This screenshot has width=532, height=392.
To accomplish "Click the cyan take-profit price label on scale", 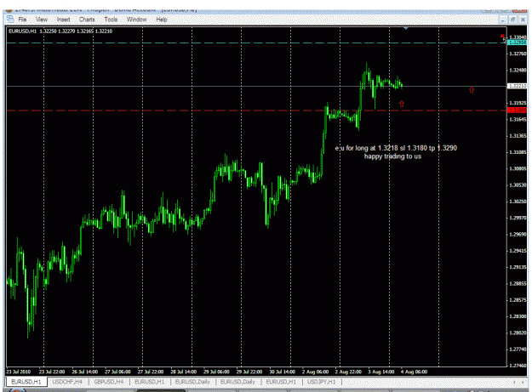I will (517, 43).
